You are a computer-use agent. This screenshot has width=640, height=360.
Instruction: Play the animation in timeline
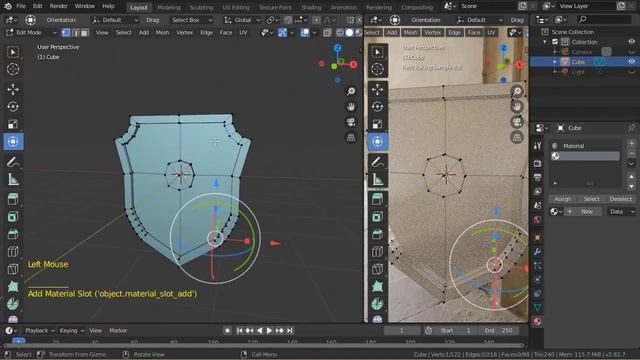pyautogui.click(x=269, y=331)
